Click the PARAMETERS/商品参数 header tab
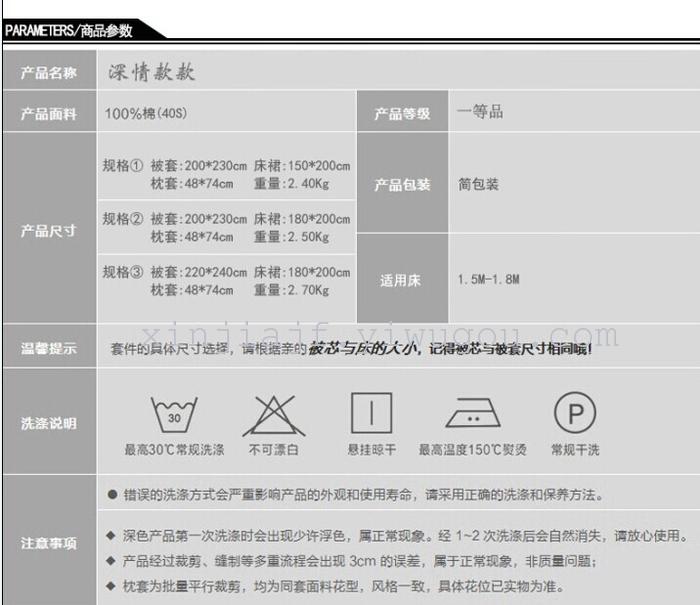 coord(70,30)
